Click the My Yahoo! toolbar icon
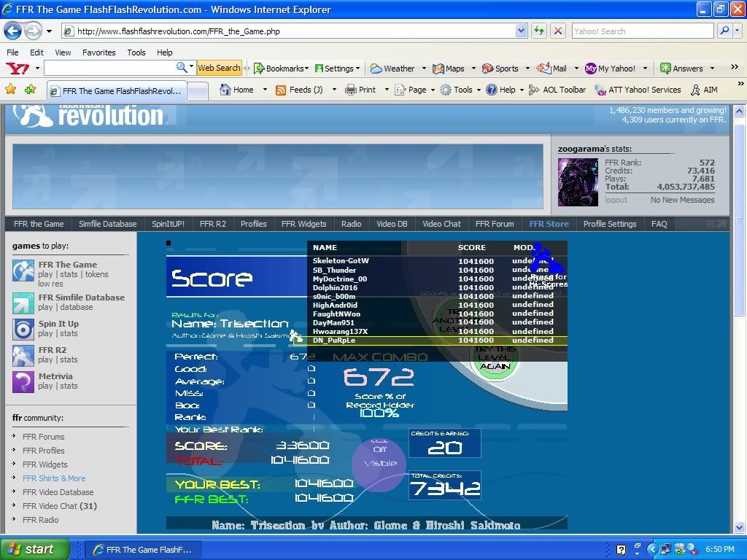Screen dimensions: 747x560 (x=590, y=69)
